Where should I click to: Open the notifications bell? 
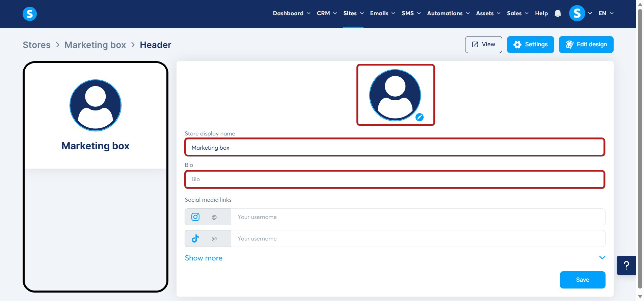558,14
